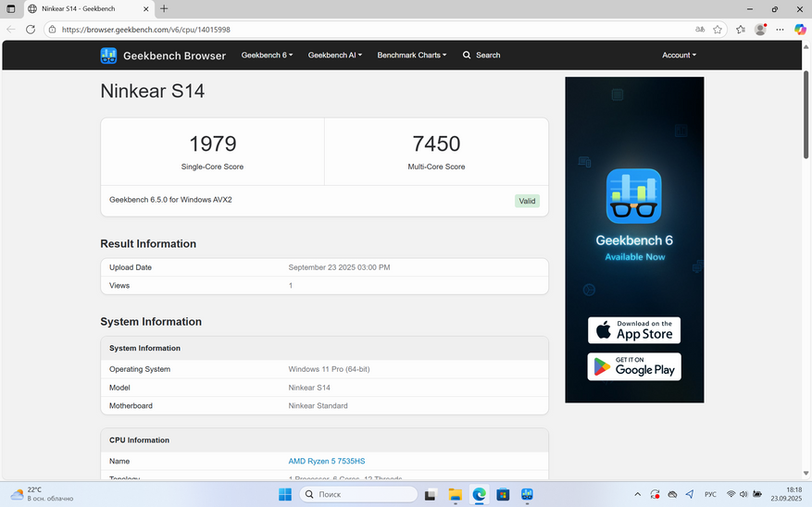Open the weather widget on taskbar
The image size is (812, 507).
tap(43, 495)
